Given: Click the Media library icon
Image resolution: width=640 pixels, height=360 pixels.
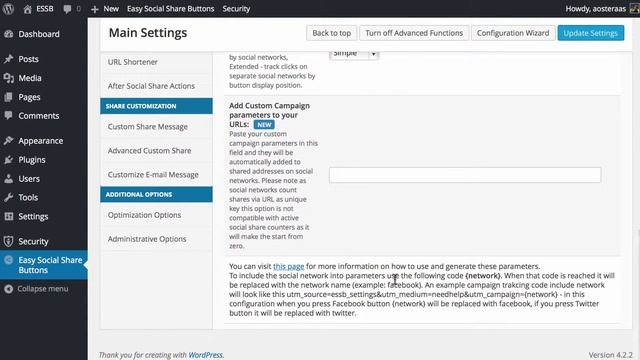Looking at the screenshot, I should coord(9,78).
